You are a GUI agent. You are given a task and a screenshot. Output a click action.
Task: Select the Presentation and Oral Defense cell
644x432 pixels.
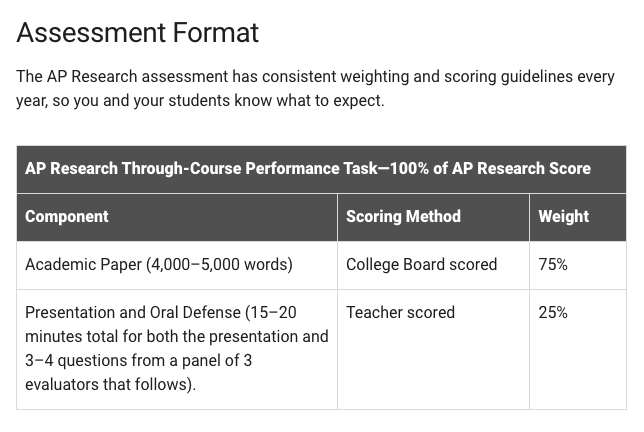[x=177, y=349]
